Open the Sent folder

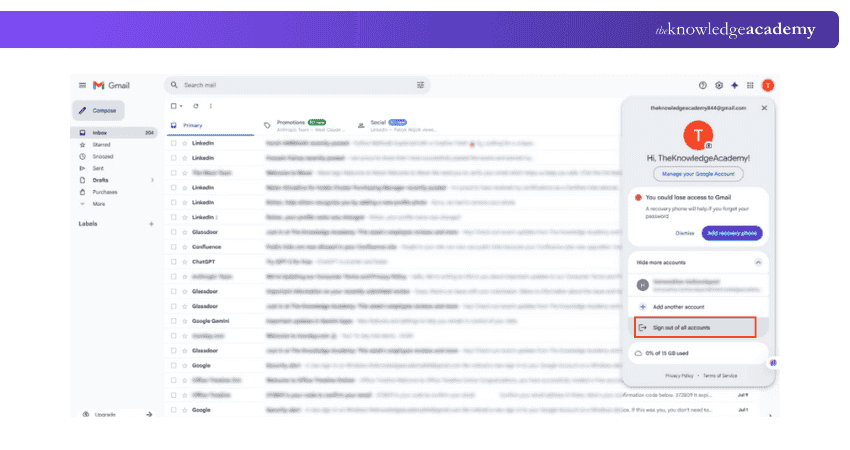coord(98,169)
